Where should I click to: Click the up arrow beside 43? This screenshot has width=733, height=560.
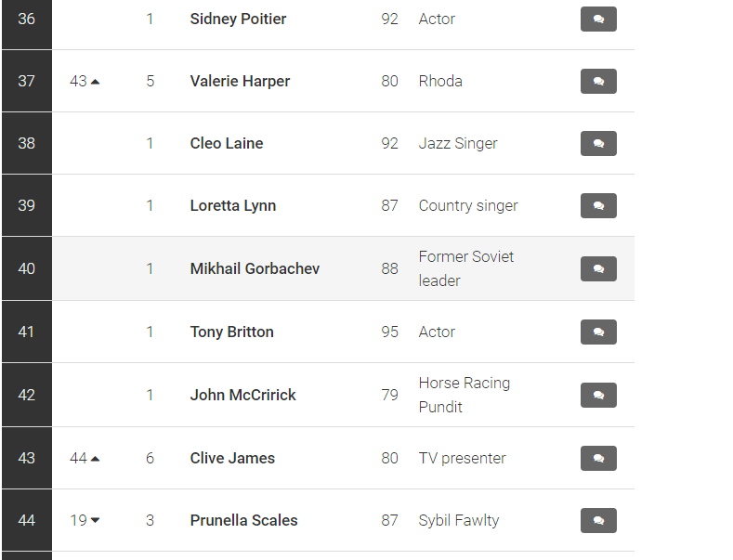(x=96, y=82)
